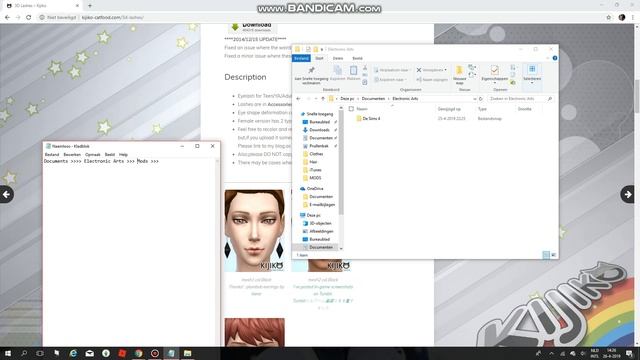Click the next slide arrow on right edge

pyautogui.click(x=628, y=194)
